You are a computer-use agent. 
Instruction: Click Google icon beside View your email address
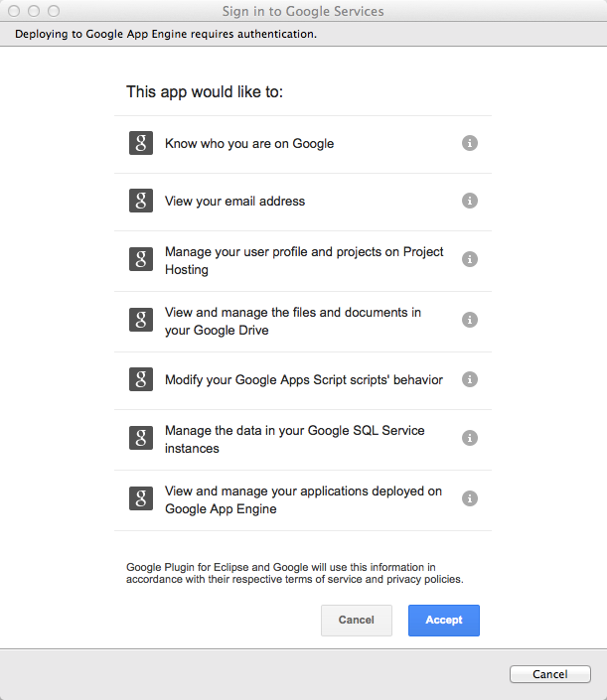click(x=141, y=201)
